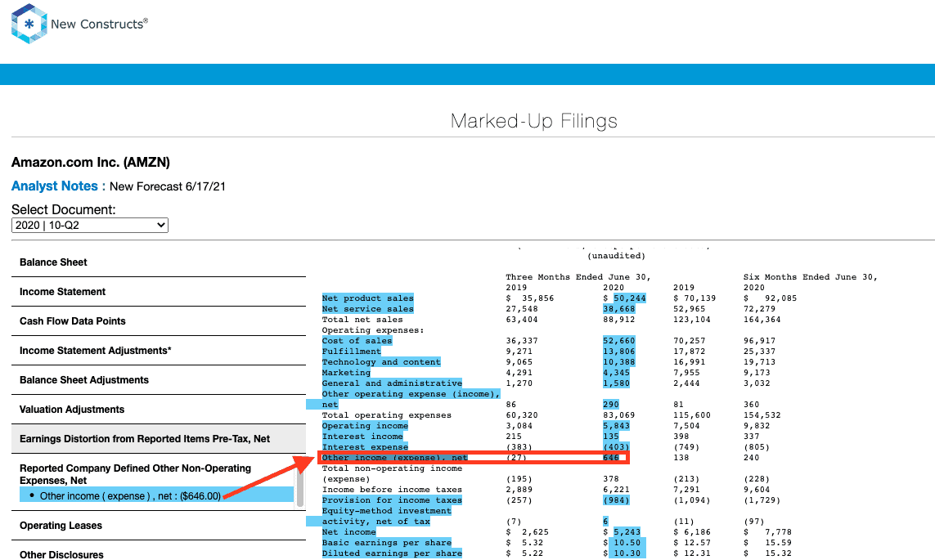This screenshot has width=935, height=560.
Task: Click the highlighted Basic earnings per share label
Action: 387,543
